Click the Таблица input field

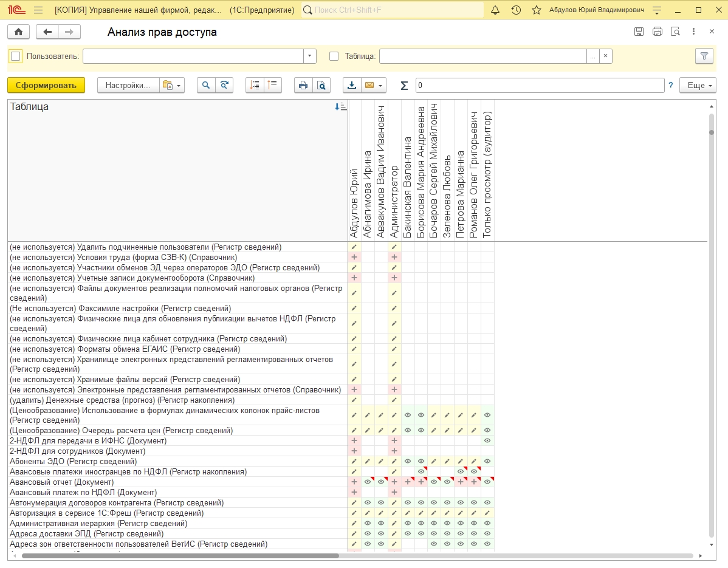[x=483, y=56]
